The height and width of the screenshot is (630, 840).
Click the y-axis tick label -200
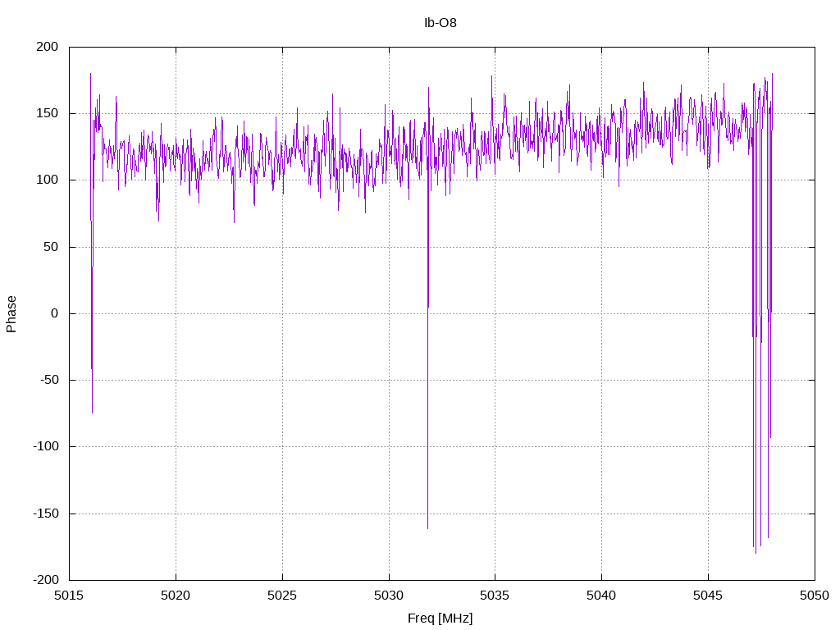click(46, 580)
